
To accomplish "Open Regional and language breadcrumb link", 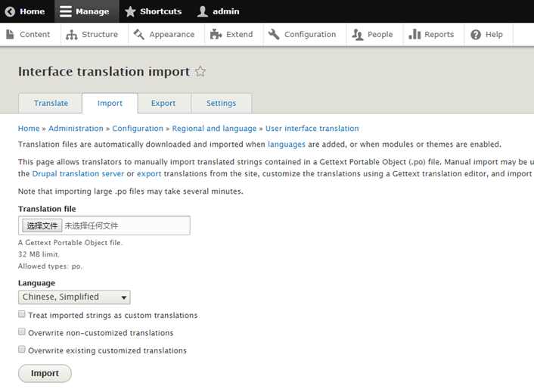I will pyautogui.click(x=215, y=129).
